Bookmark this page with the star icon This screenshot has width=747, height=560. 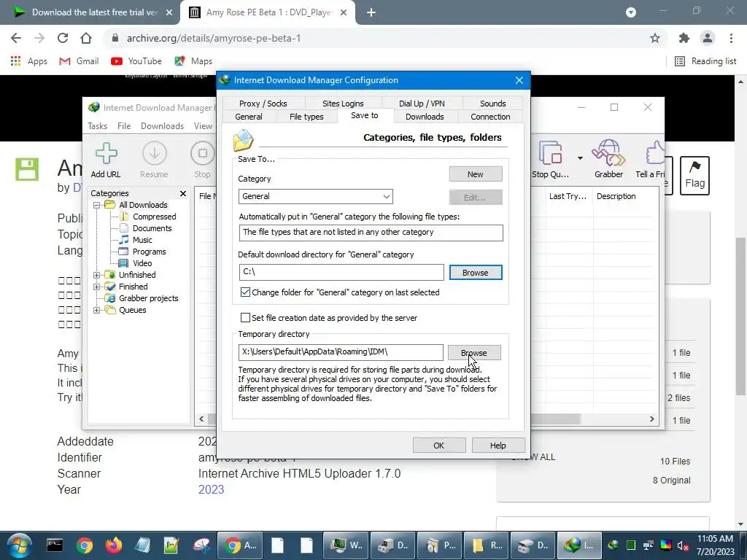coord(655,38)
